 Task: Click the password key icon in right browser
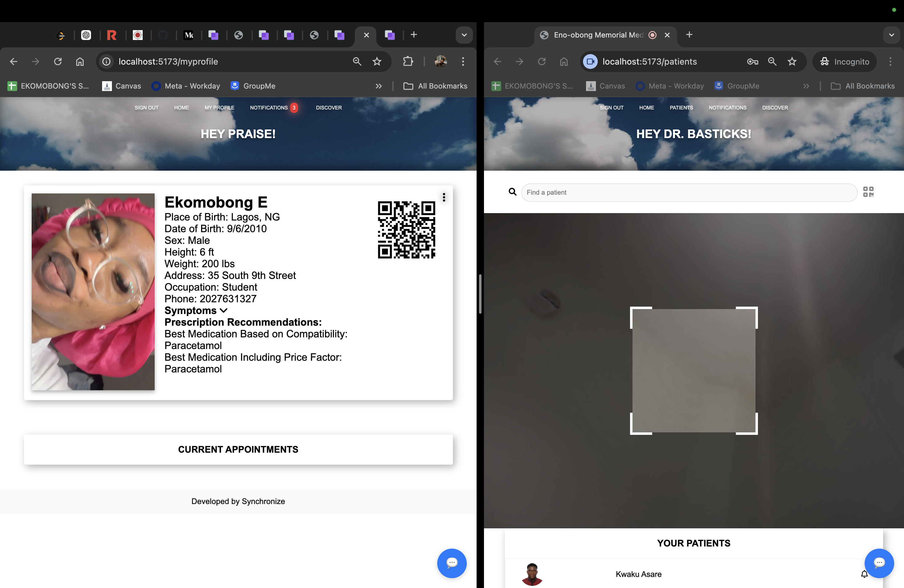coord(752,62)
